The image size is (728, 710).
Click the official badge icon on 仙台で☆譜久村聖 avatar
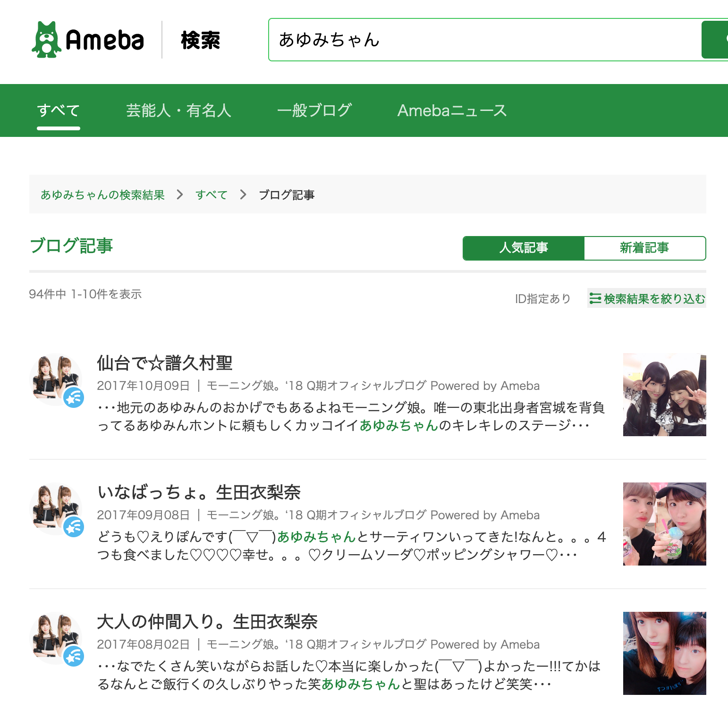[x=74, y=397]
